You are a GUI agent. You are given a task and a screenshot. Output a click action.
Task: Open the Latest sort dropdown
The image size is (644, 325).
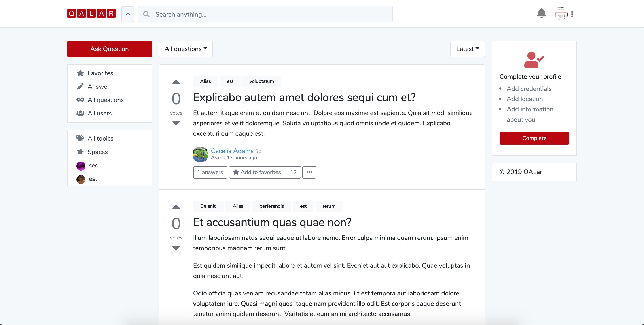pos(467,49)
